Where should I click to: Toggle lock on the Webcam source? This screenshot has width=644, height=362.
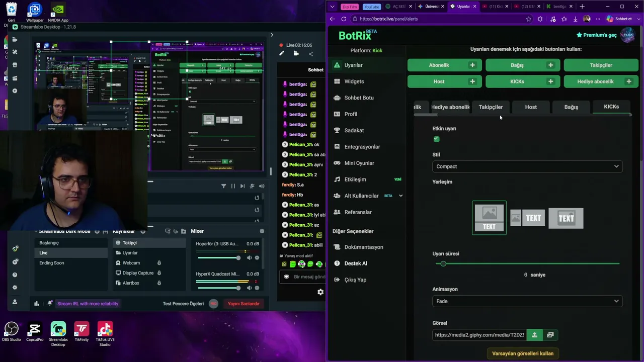coord(159,263)
